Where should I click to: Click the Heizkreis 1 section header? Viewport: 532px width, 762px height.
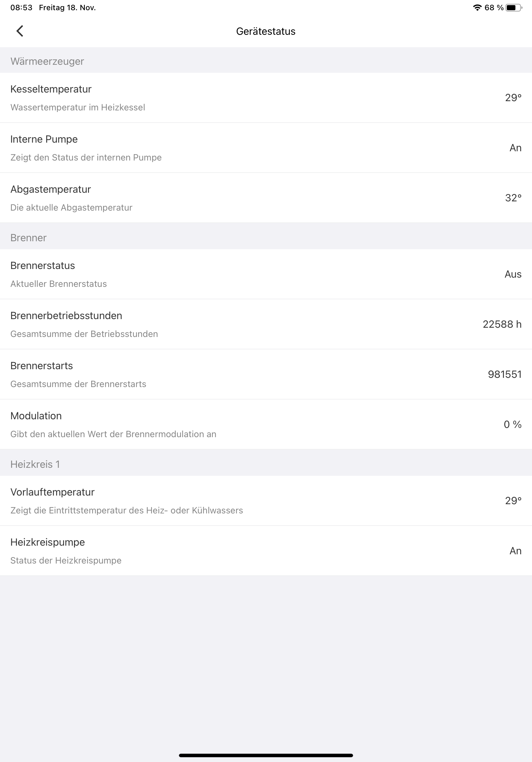click(35, 464)
